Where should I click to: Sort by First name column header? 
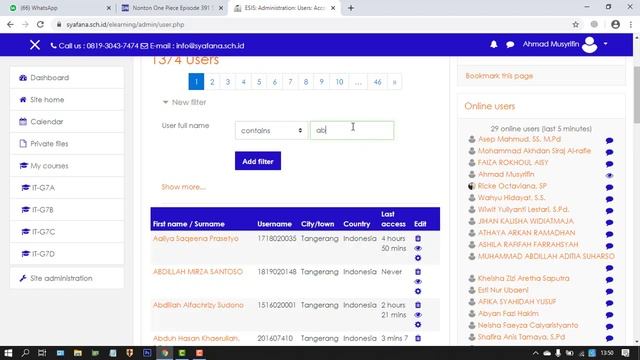point(168,224)
